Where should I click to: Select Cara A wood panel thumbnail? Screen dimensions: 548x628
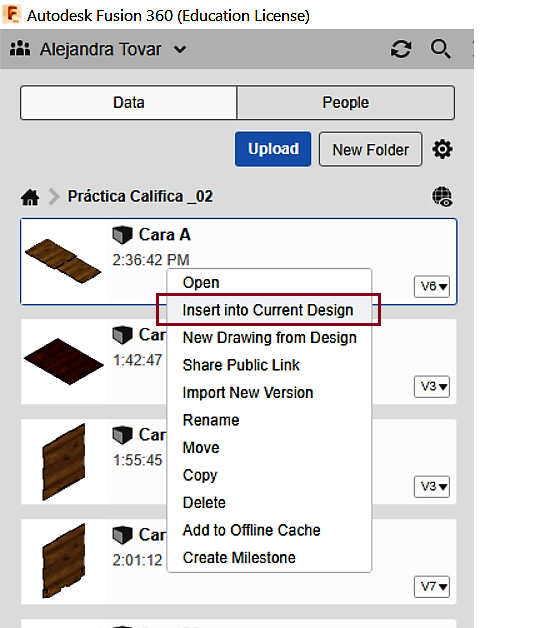coord(63,261)
